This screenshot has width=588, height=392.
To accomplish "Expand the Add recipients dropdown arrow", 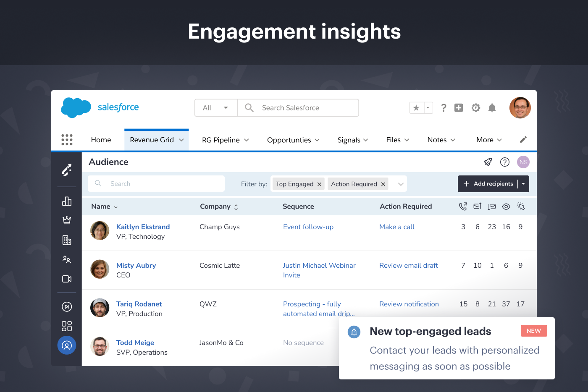I will [x=523, y=184].
